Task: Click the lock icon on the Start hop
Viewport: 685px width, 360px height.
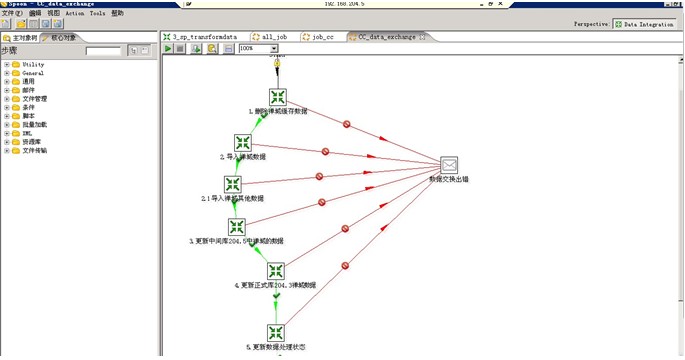Action: (x=277, y=64)
